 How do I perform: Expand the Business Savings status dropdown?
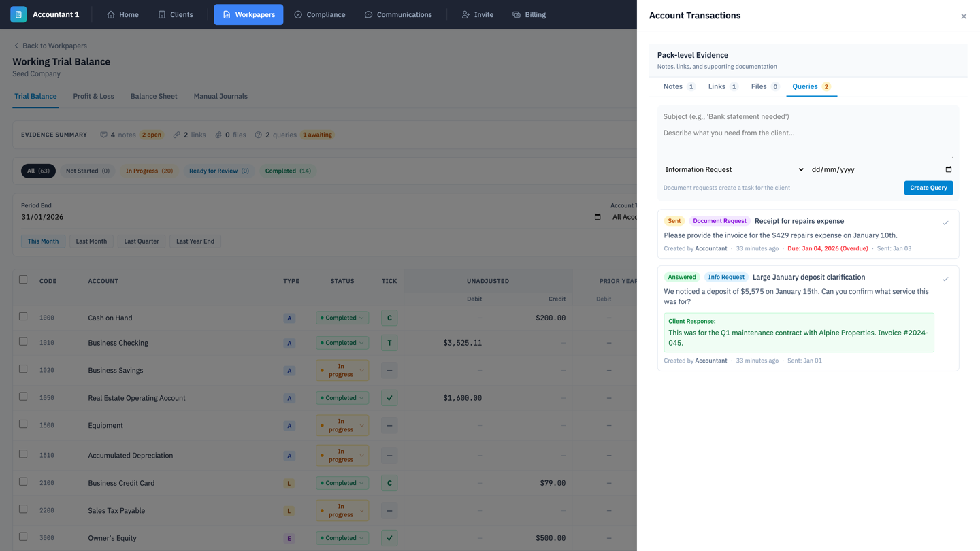(x=342, y=370)
